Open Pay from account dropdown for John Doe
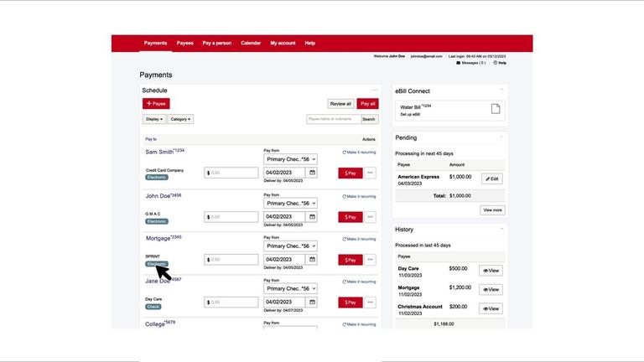 [290, 203]
